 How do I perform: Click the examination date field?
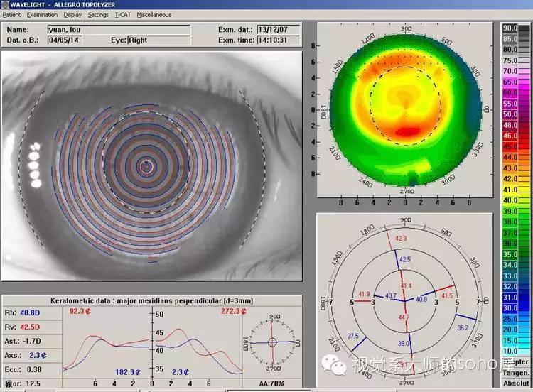(278, 30)
